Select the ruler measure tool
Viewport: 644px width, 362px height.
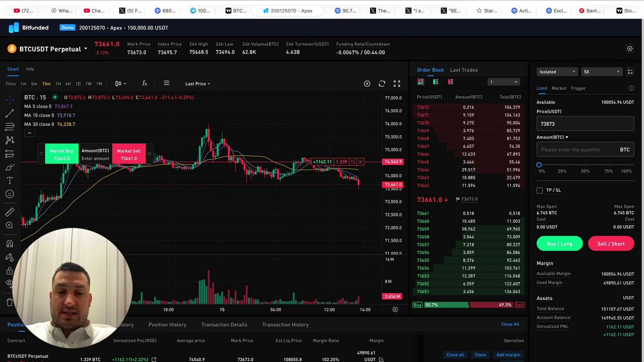pos(10,212)
